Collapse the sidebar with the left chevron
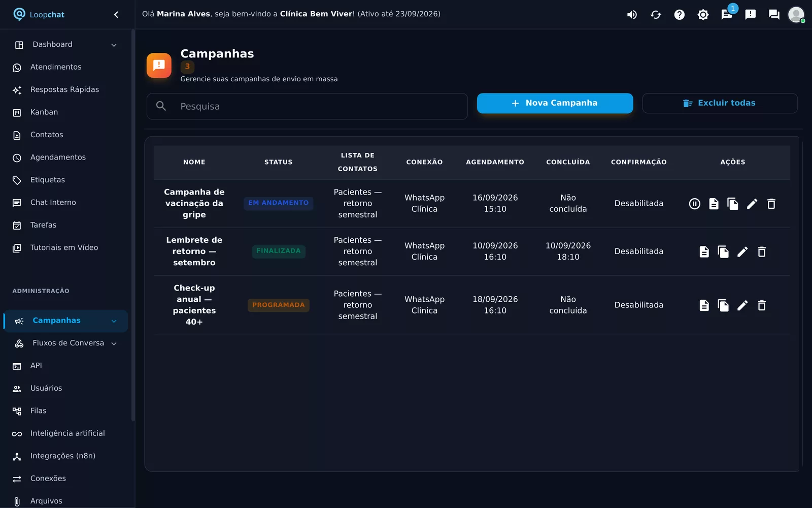This screenshot has width=812, height=508. pos(116,15)
